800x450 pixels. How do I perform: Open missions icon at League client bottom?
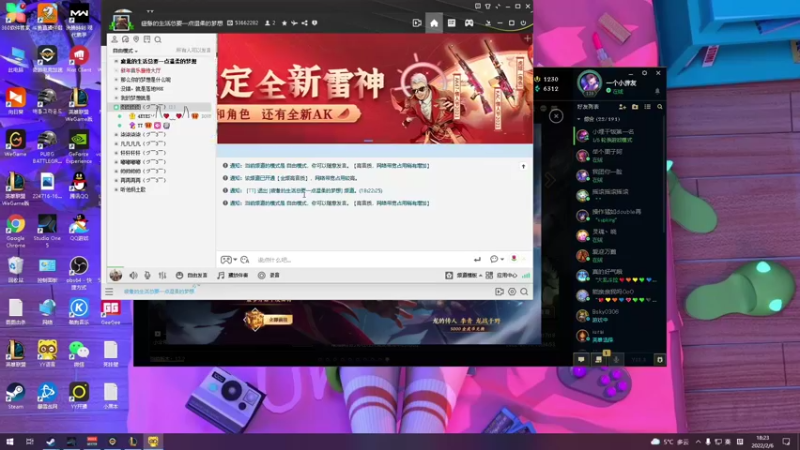click(x=598, y=360)
